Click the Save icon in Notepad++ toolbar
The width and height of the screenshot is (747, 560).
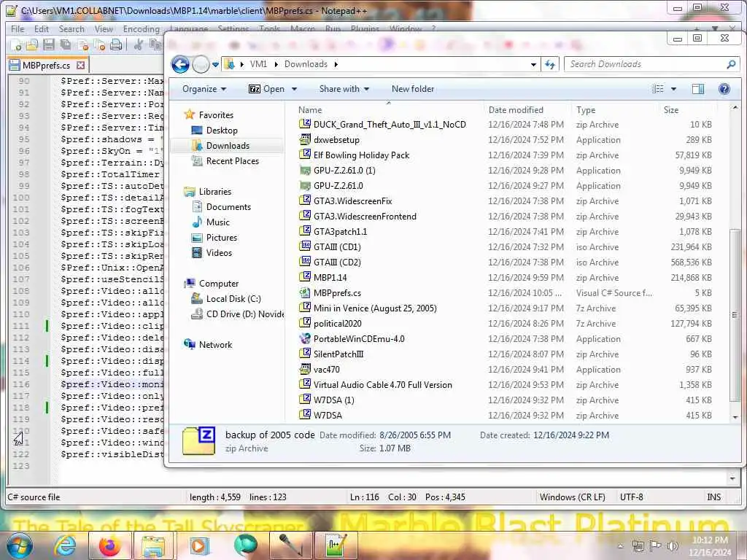pos(49,45)
